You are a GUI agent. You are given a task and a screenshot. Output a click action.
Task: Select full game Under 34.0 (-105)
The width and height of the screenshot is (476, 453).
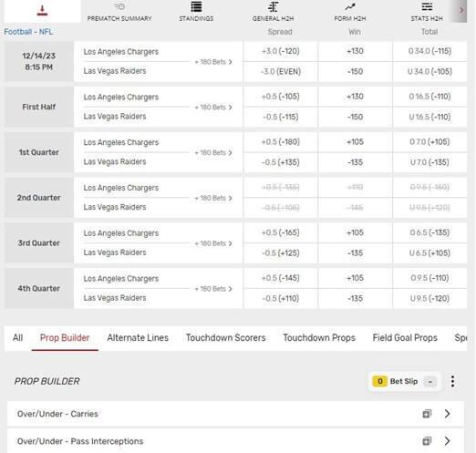pos(429,72)
